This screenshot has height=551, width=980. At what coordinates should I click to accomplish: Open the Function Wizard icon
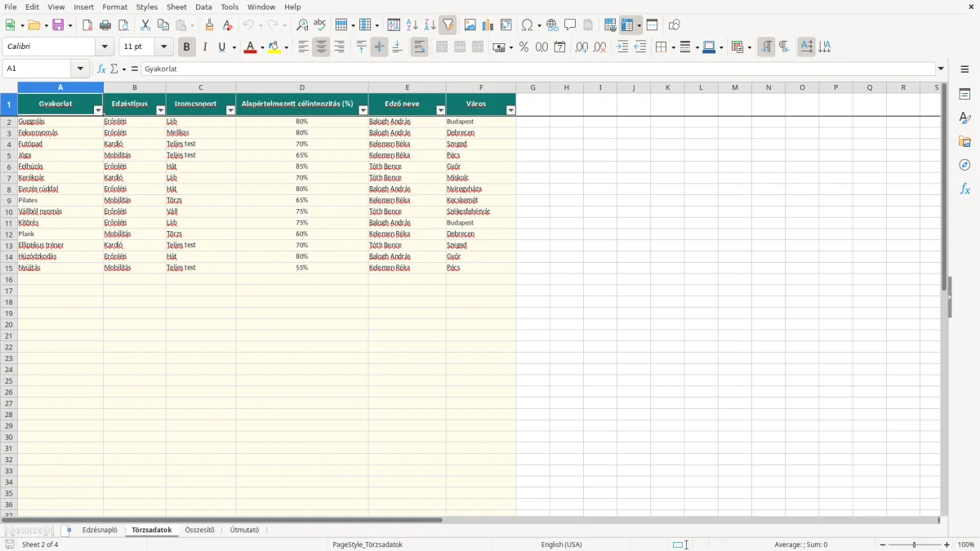click(101, 69)
